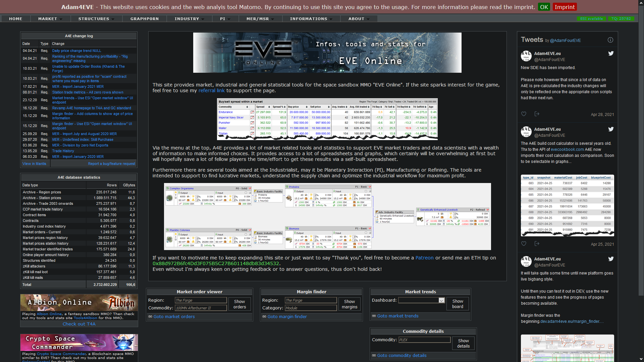Click Margin finder Region field
The width and height of the screenshot is (644, 362).
(x=311, y=300)
